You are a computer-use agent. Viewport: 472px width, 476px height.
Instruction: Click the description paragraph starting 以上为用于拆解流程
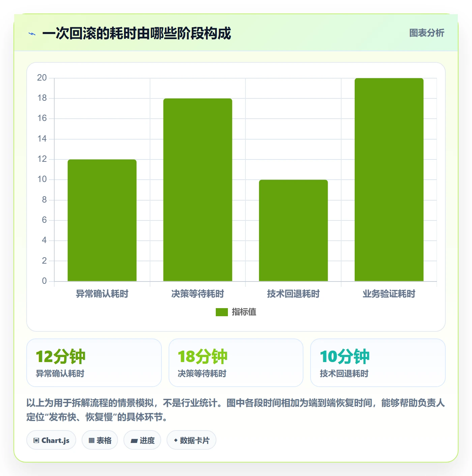[236, 410]
